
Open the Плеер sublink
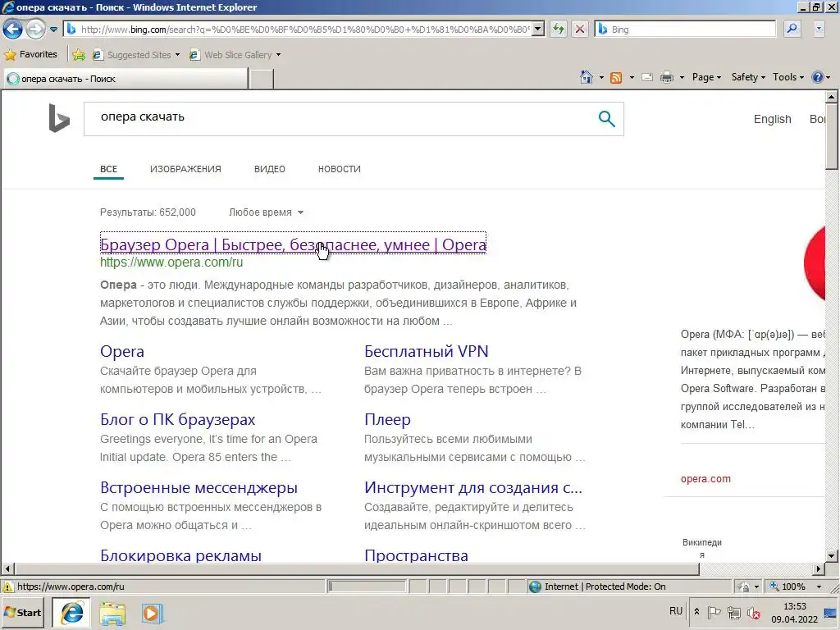pos(387,419)
